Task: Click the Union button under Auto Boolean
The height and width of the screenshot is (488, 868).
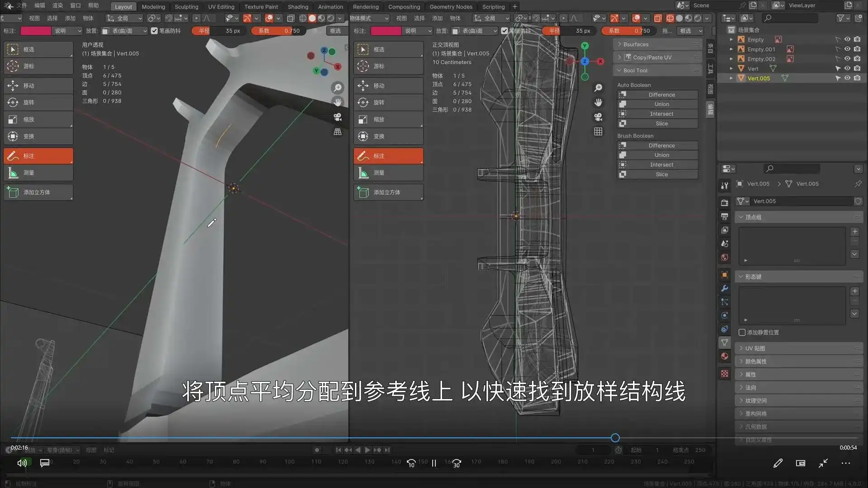Action: [661, 104]
